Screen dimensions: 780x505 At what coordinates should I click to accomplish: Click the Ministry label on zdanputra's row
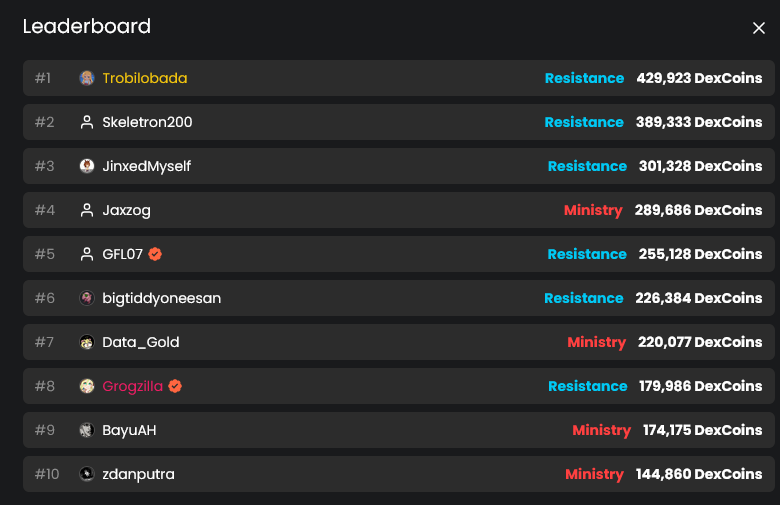pyautogui.click(x=594, y=474)
